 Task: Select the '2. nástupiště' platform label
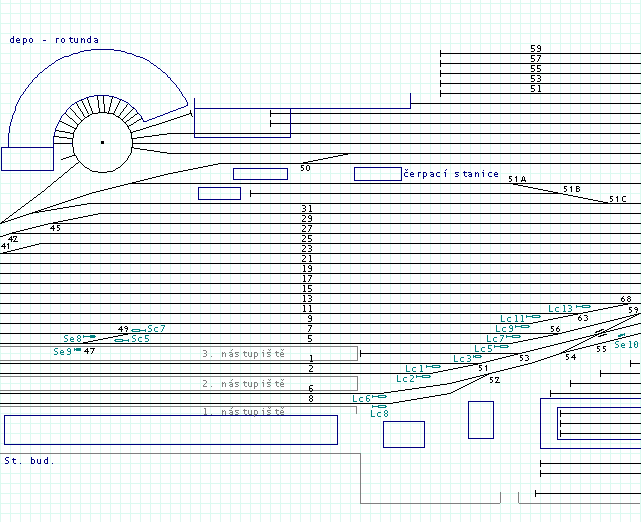coord(243,383)
